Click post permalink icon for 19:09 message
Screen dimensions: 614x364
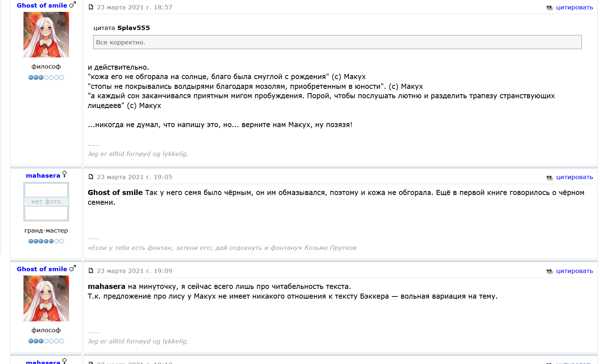coord(91,271)
